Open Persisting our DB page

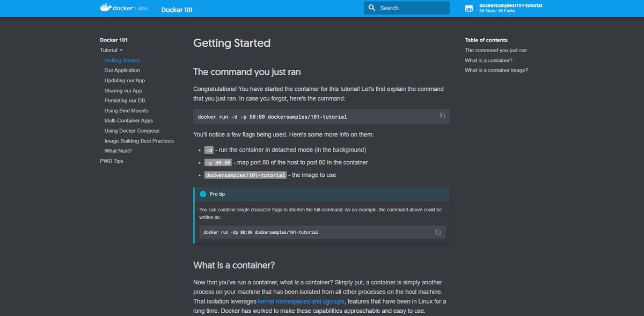125,100
